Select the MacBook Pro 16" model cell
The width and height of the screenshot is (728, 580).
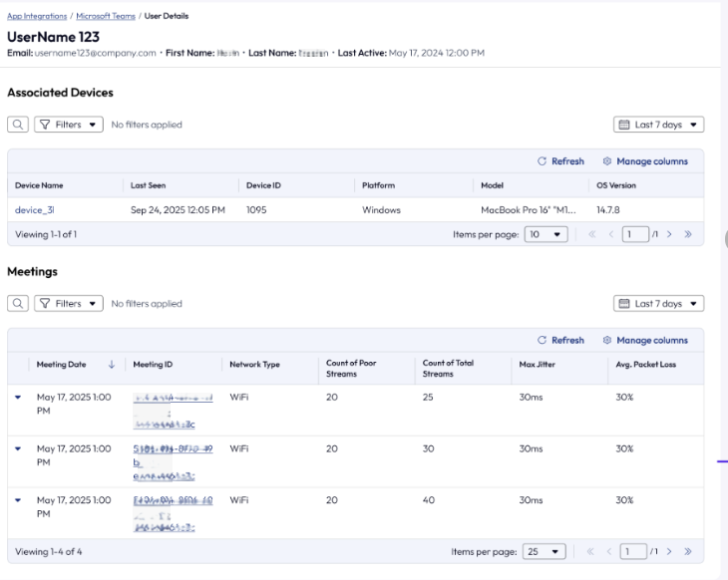pyautogui.click(x=529, y=209)
